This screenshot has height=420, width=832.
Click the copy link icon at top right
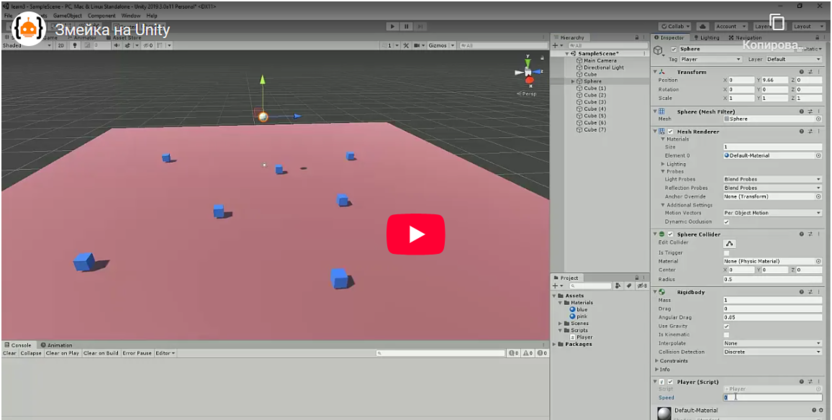[776, 22]
